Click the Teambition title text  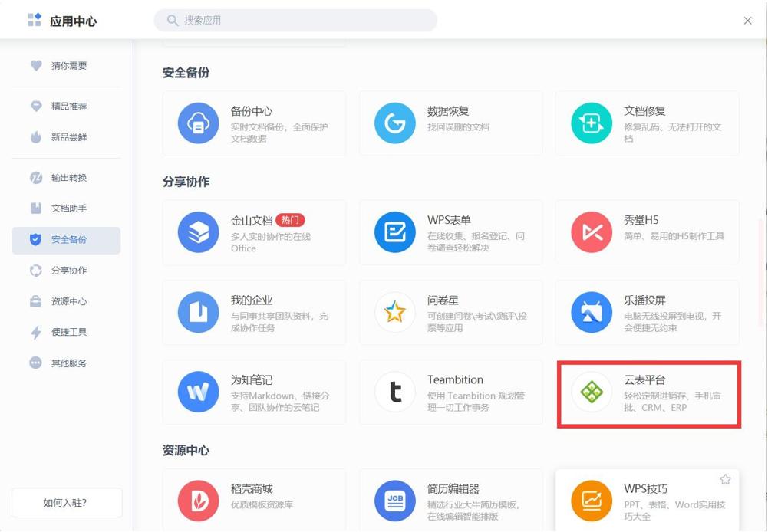455,379
